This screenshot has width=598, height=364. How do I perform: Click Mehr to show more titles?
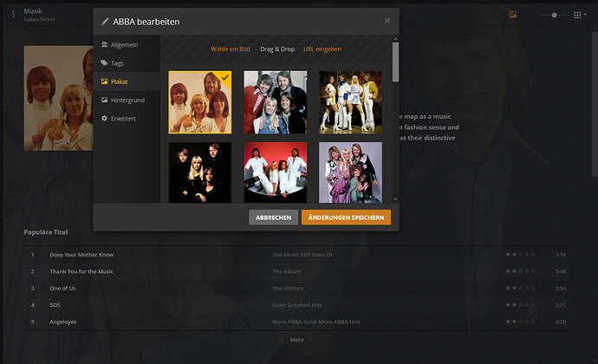[296, 340]
